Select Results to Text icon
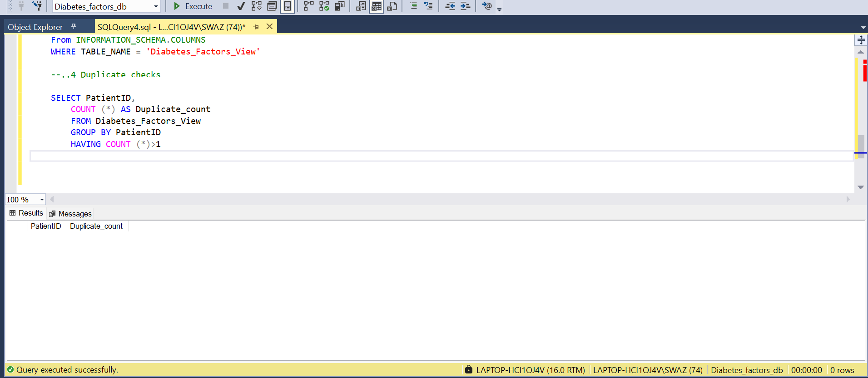This screenshot has width=868, height=378. (361, 6)
